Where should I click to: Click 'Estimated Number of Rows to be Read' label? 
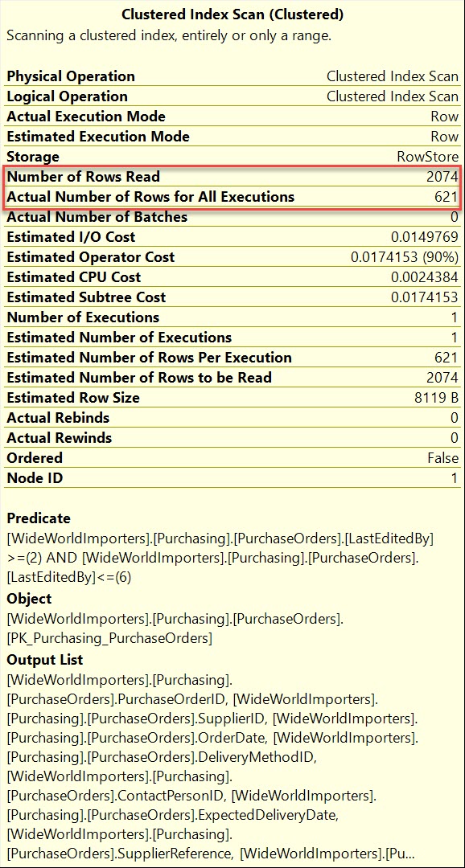139,378
